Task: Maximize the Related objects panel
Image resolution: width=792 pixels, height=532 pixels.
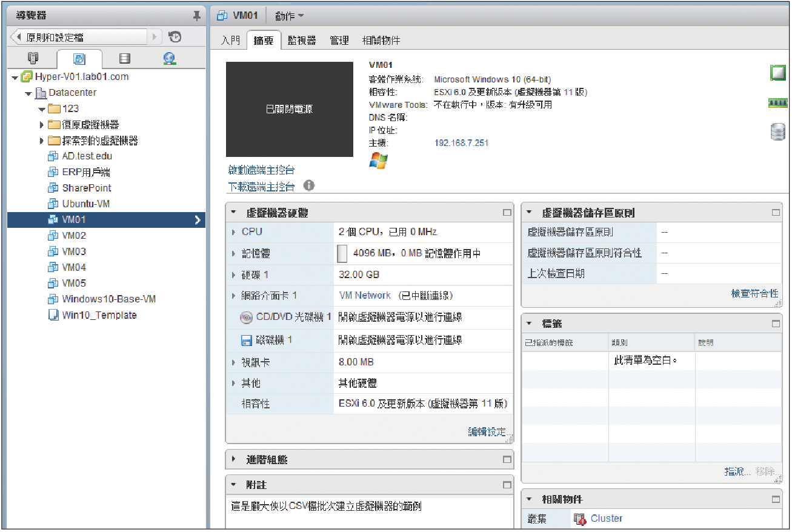Action: pyautogui.click(x=776, y=499)
